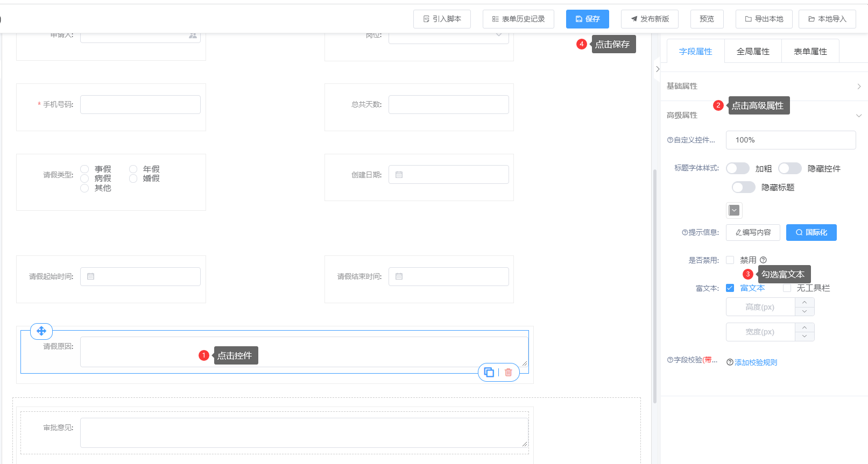Delete the 请假原因 field with trash icon
The height and width of the screenshot is (464, 868).
click(x=508, y=372)
